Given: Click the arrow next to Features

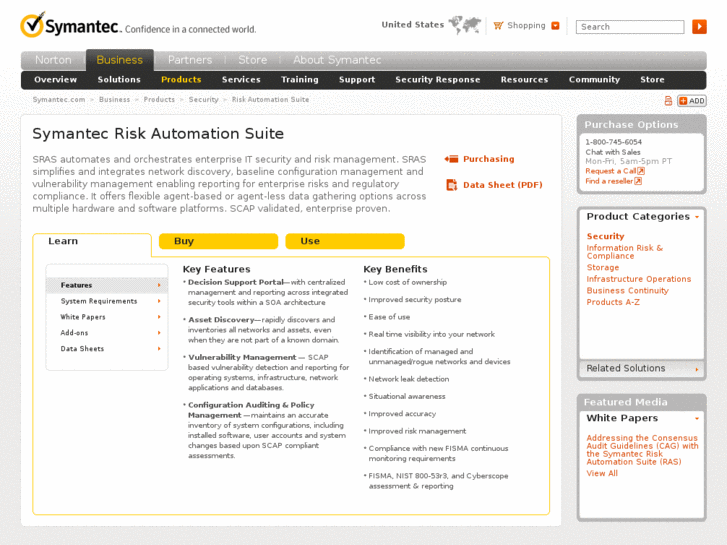Looking at the screenshot, I should (x=159, y=285).
